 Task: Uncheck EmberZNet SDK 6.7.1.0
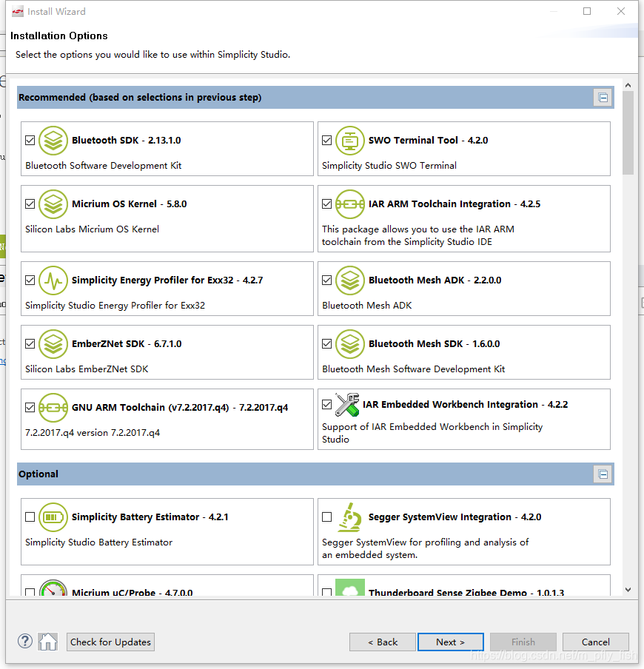point(30,344)
